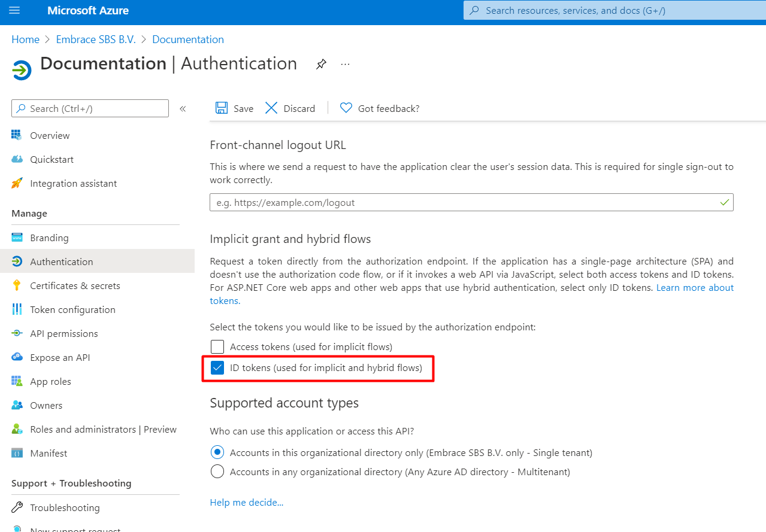
Task: Click Documentation breadcrumb link
Action: [x=188, y=39]
